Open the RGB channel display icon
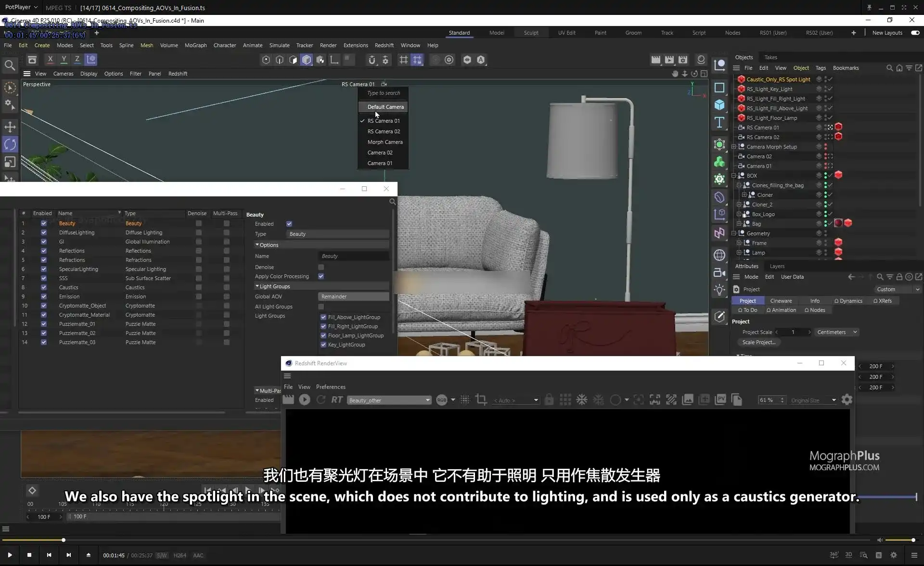The image size is (924, 566). 442,400
